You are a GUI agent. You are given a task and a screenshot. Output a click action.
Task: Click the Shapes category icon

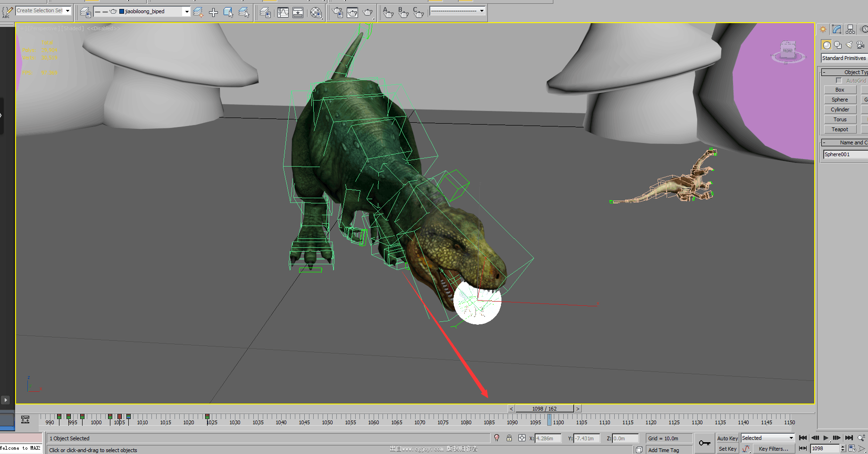[838, 45]
